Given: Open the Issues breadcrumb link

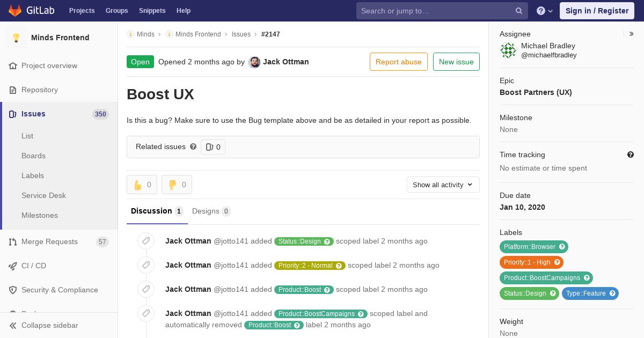Looking at the screenshot, I should click(x=241, y=34).
